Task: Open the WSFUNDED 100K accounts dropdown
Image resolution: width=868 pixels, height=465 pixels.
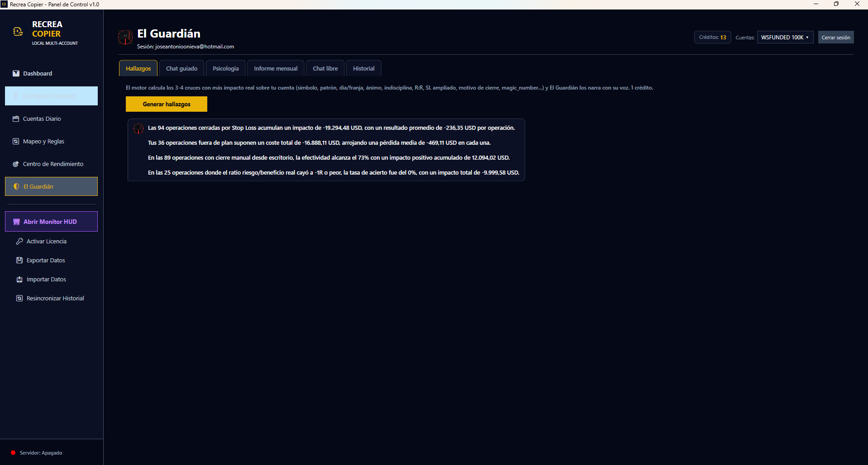Action: (785, 37)
